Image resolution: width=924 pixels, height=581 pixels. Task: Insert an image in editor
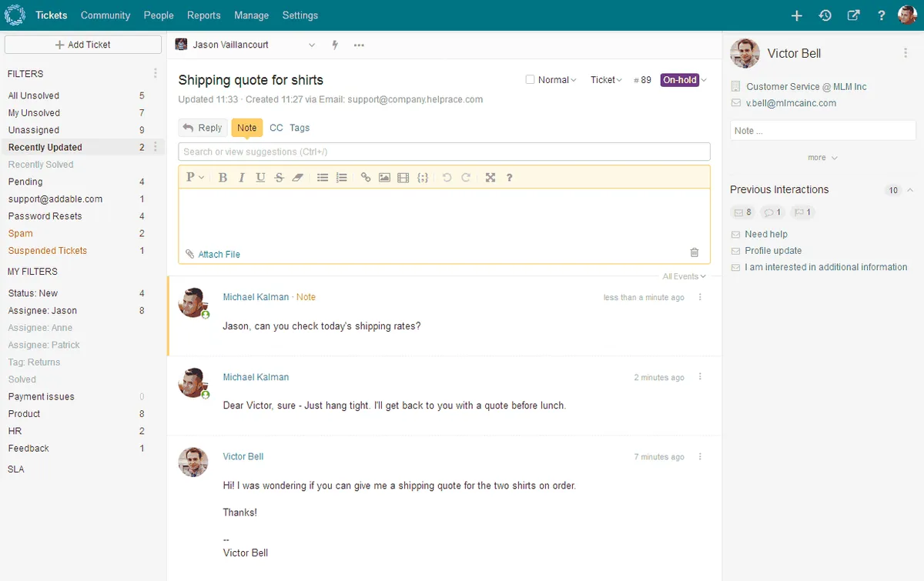[x=384, y=178]
